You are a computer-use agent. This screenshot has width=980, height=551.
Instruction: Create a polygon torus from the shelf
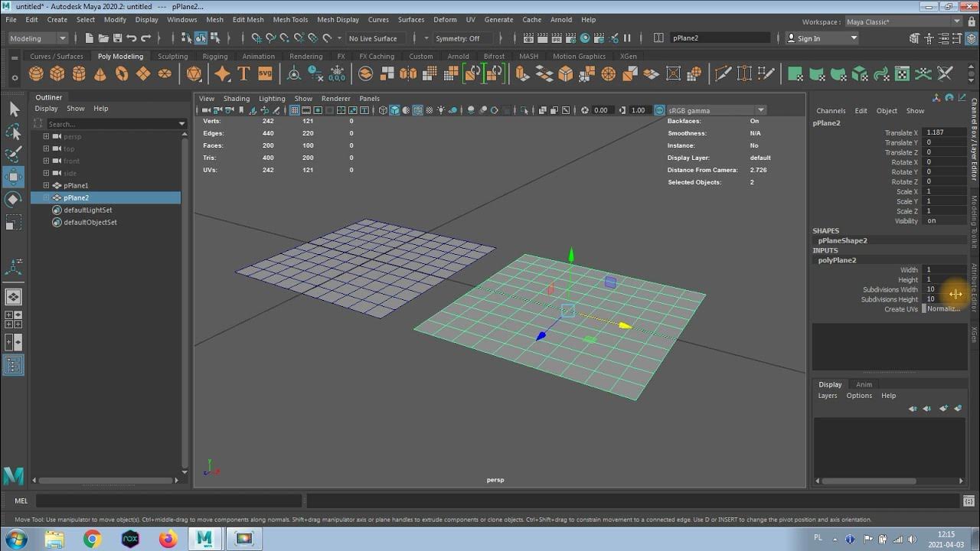pyautogui.click(x=122, y=73)
